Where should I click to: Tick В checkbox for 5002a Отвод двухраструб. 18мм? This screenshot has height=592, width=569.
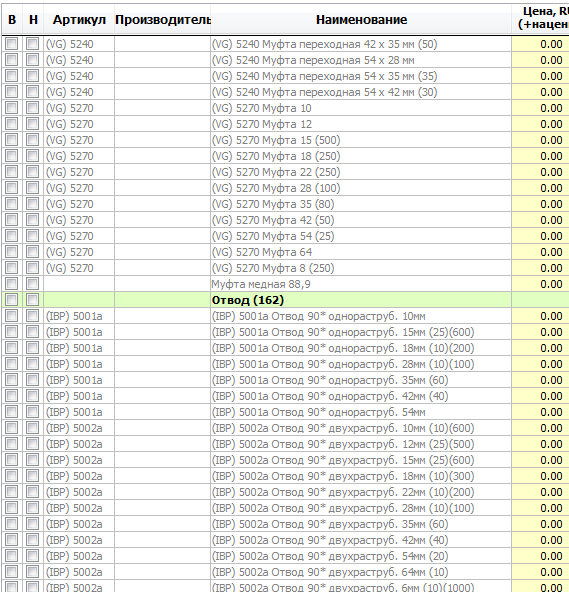[11, 476]
